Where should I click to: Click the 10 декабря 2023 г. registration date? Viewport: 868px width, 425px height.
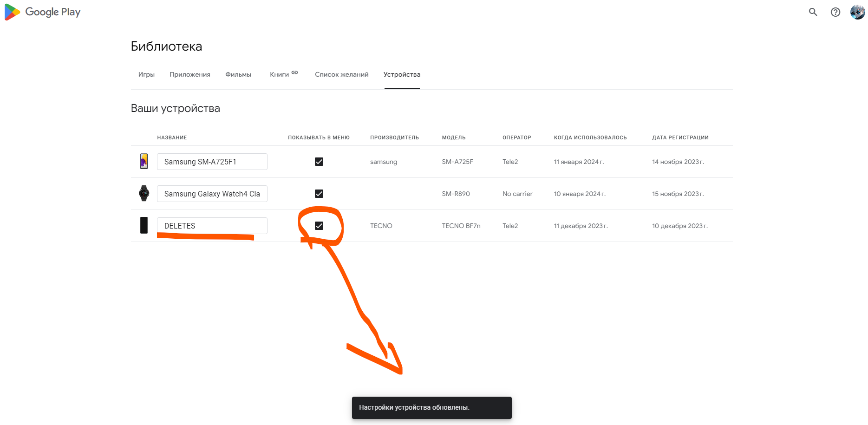(680, 226)
